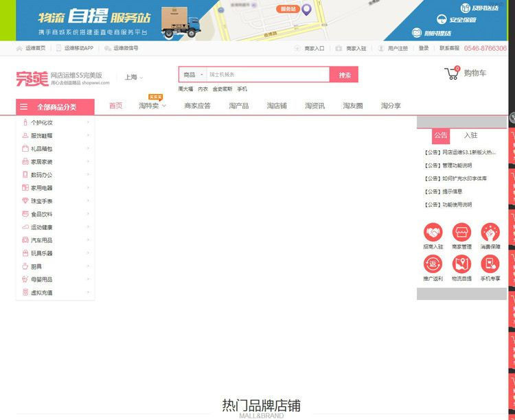
Task: Click the WeChat icon beside 运维微信号
Action: [108, 48]
